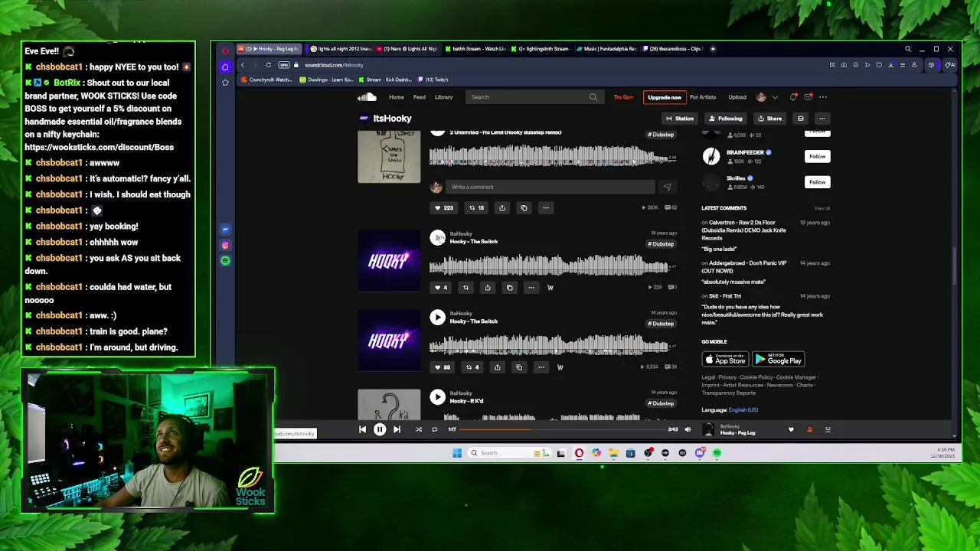Screen dimensions: 980x551
Task: Mute the player volume
Action: 688,430
